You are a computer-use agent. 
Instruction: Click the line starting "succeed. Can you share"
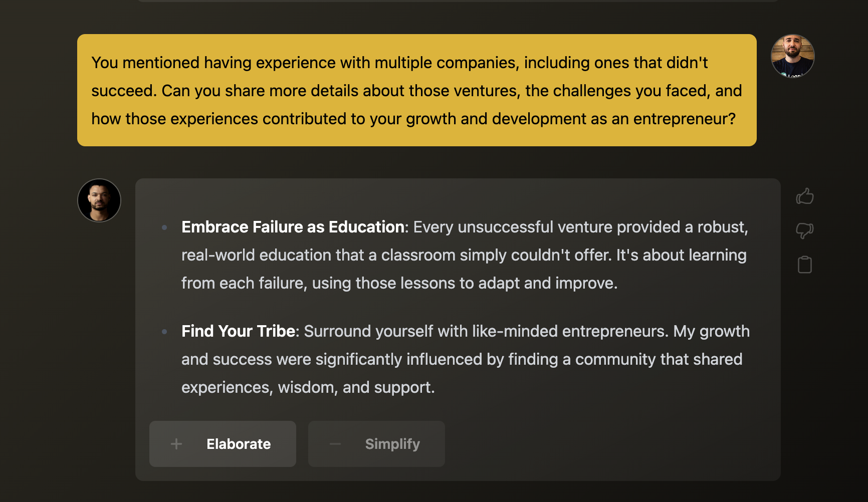(x=416, y=91)
